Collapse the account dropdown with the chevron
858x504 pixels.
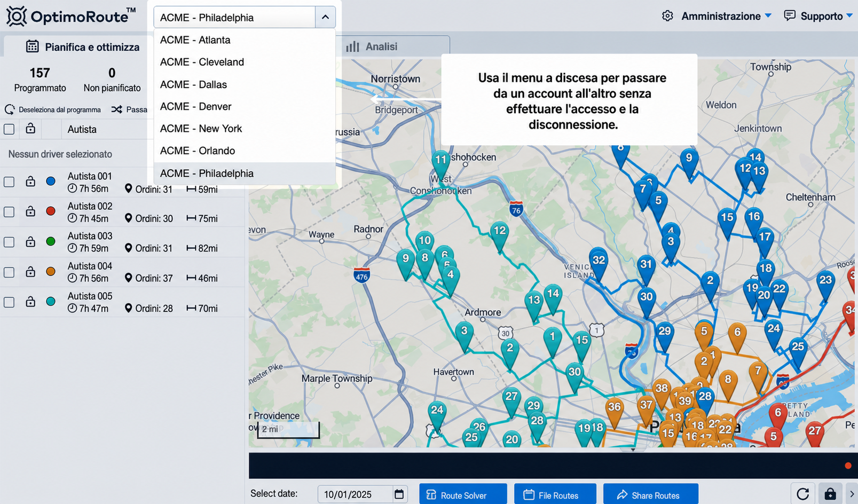(x=325, y=17)
